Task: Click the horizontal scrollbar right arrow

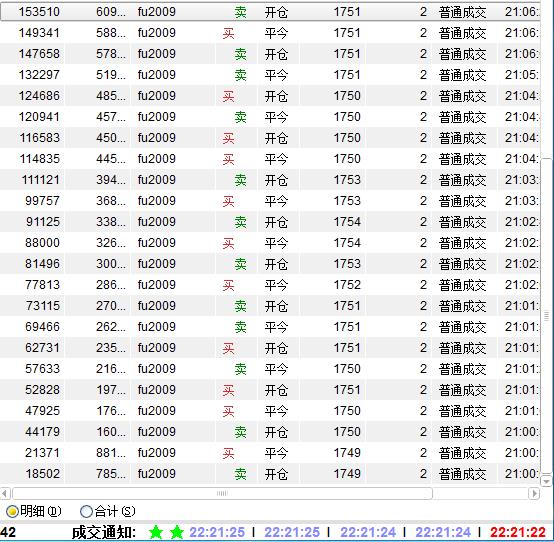Action: pyautogui.click(x=534, y=493)
